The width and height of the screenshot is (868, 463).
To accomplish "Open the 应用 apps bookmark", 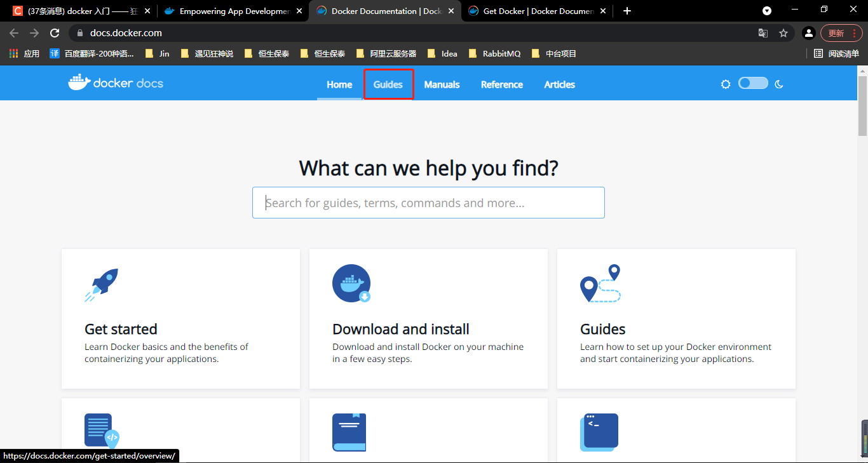I will pos(24,54).
